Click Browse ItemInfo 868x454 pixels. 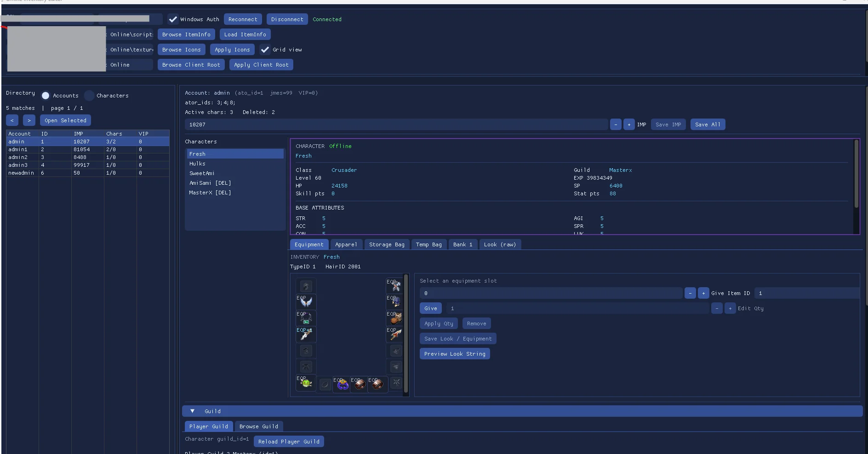(186, 34)
